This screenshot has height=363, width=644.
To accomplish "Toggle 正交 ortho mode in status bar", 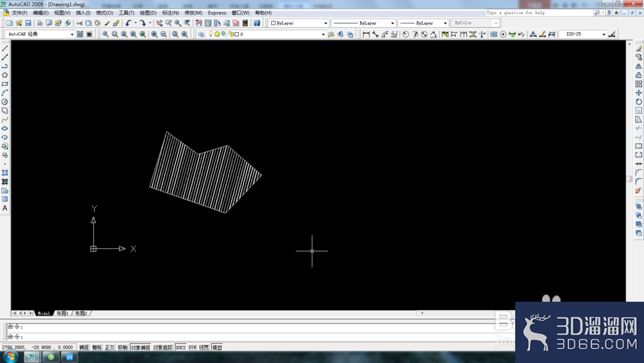I will point(109,348).
